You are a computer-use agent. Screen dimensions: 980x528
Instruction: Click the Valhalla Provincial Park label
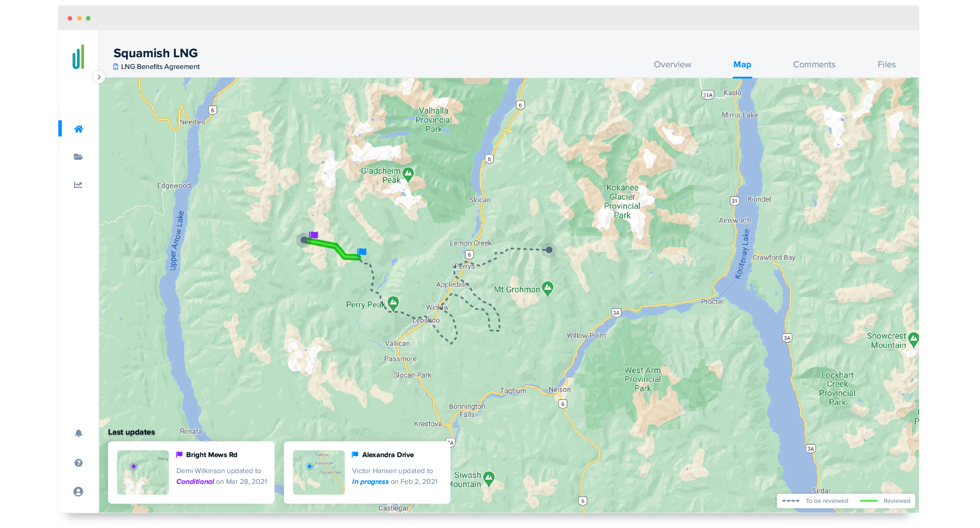click(x=434, y=120)
